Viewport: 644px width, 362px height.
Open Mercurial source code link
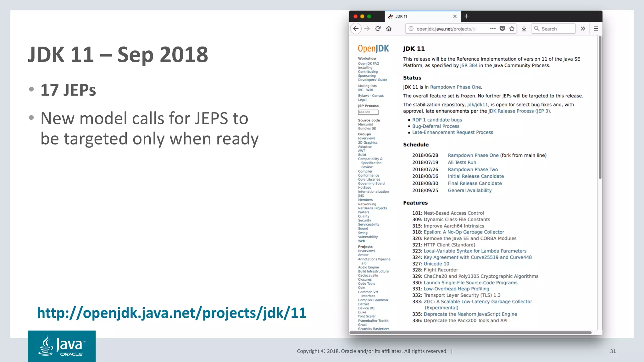[365, 124]
